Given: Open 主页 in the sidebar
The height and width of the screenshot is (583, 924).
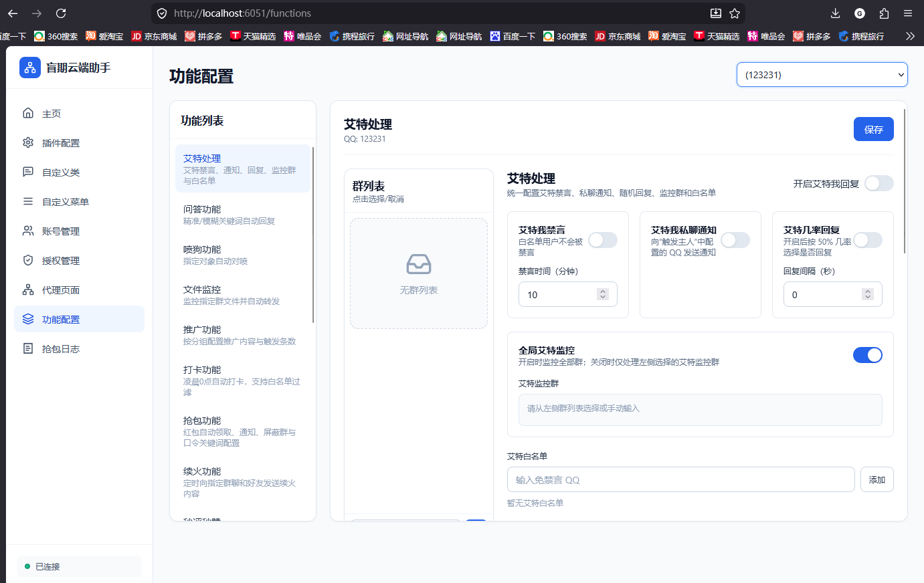Looking at the screenshot, I should click(79, 114).
